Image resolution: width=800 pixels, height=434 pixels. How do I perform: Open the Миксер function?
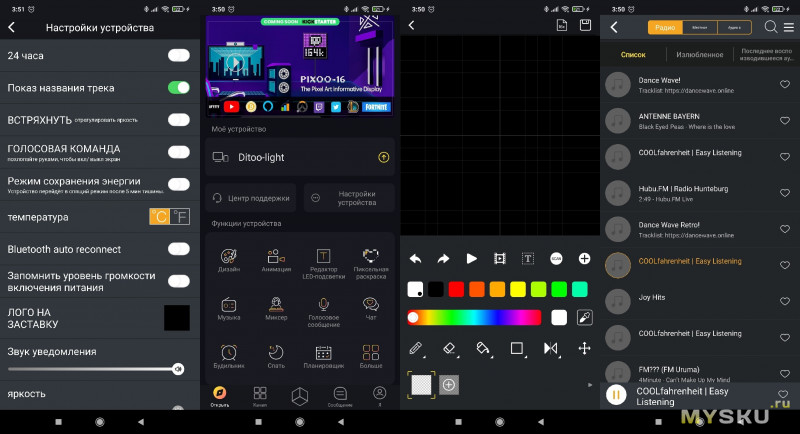[276, 309]
